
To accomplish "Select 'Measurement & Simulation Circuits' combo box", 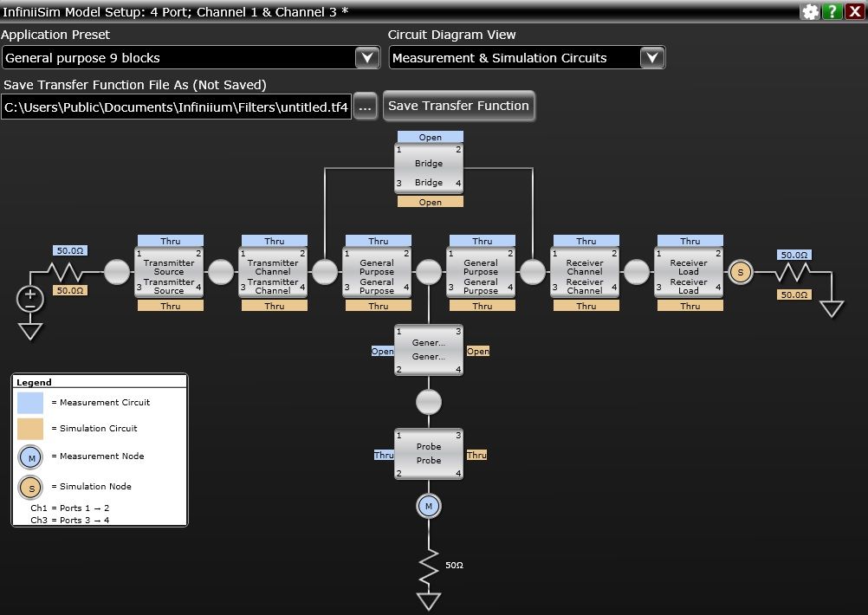I will pos(527,57).
